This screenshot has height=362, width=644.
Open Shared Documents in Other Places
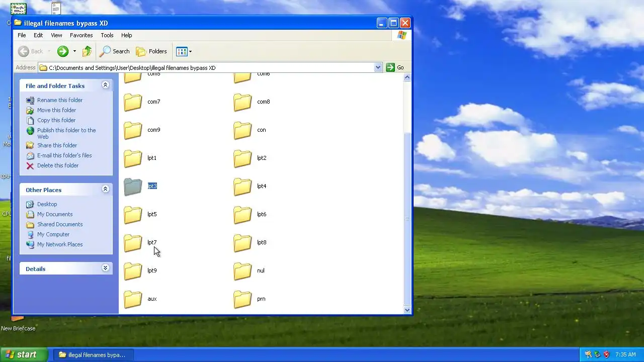60,224
